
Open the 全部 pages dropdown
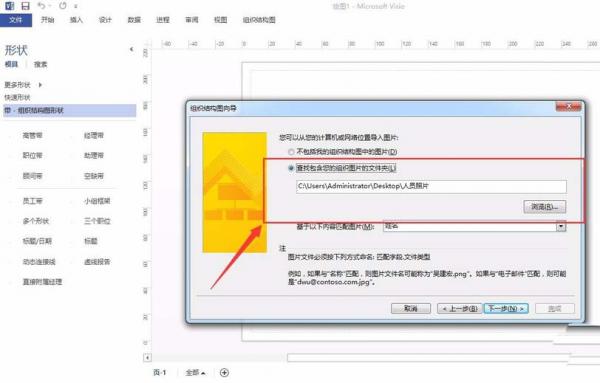196,373
